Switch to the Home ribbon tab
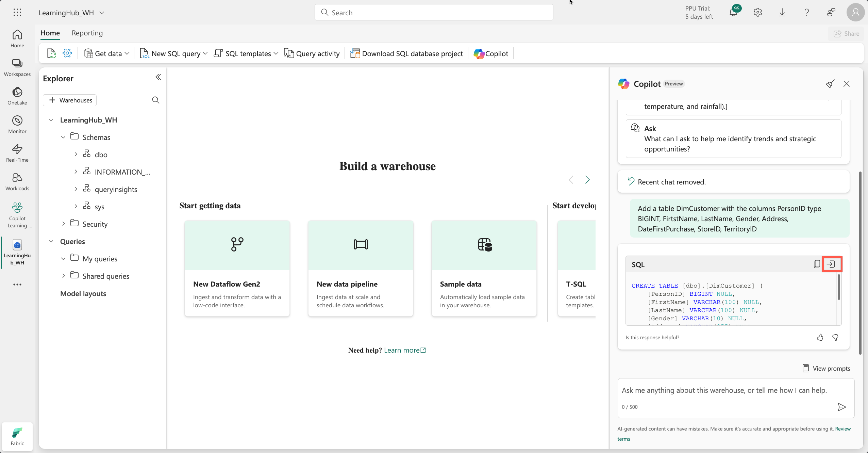The width and height of the screenshot is (868, 453). pos(50,33)
